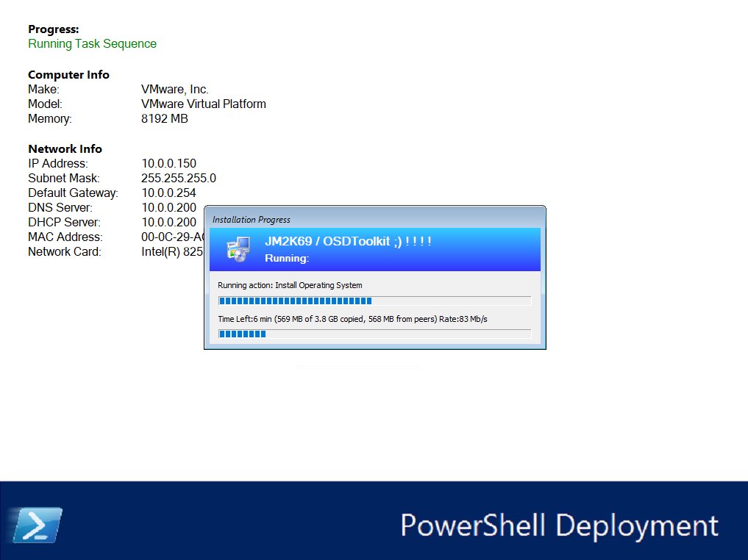
Task: Click the 'DHCP Server:' label
Action: pyautogui.click(x=65, y=223)
